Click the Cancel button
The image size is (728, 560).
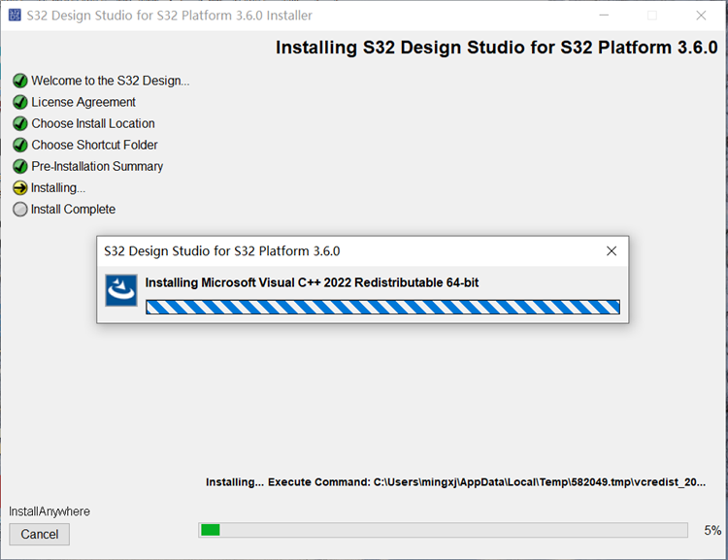coord(40,534)
